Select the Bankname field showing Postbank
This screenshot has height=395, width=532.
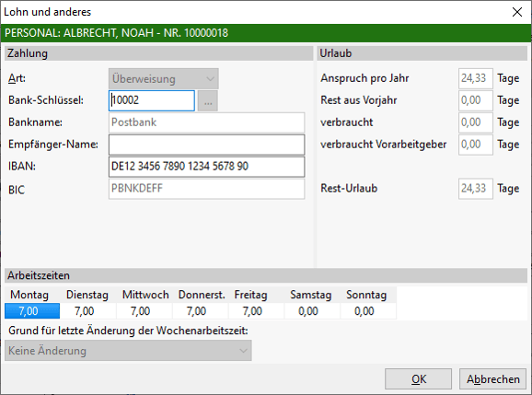pos(206,122)
